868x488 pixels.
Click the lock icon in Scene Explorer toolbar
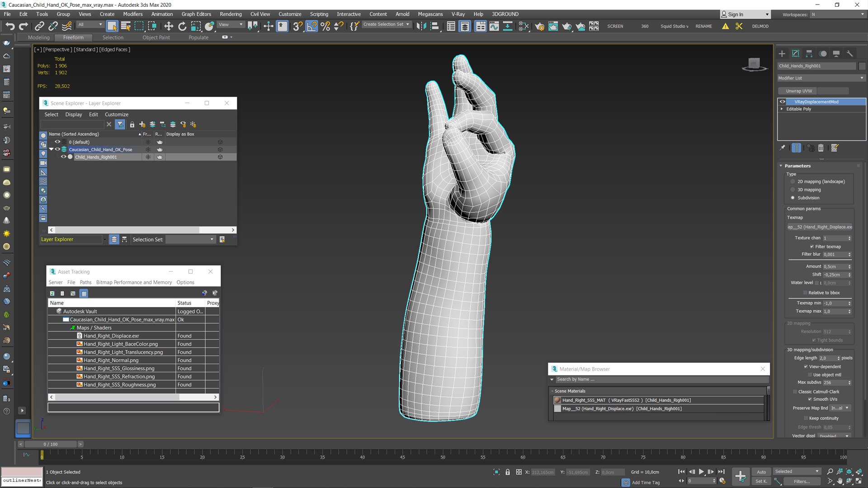[x=132, y=124]
